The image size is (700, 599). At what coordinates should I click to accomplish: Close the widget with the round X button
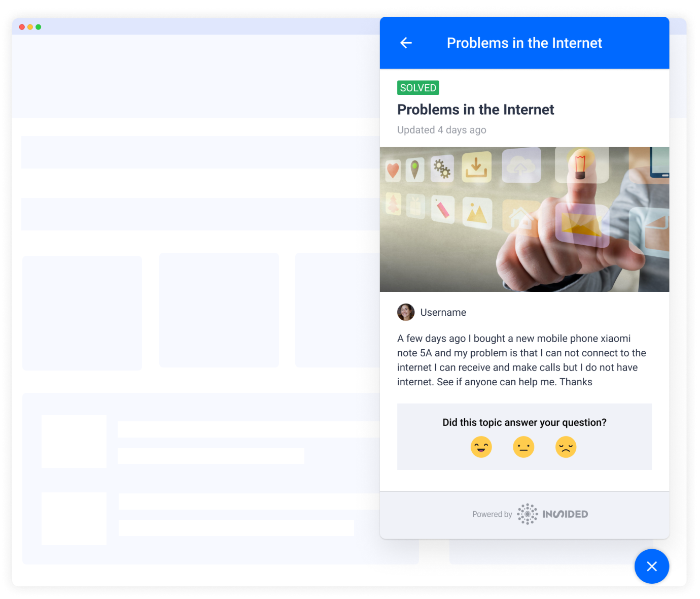(x=652, y=567)
